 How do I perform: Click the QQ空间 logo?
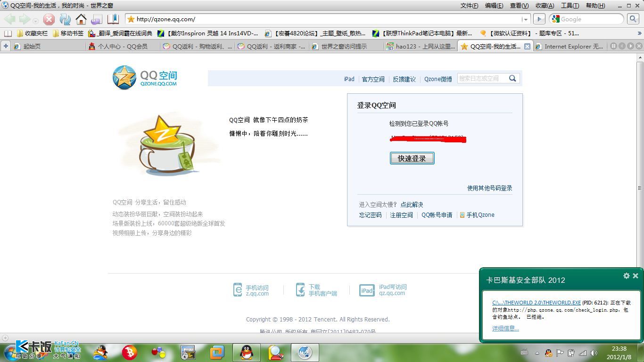145,77
